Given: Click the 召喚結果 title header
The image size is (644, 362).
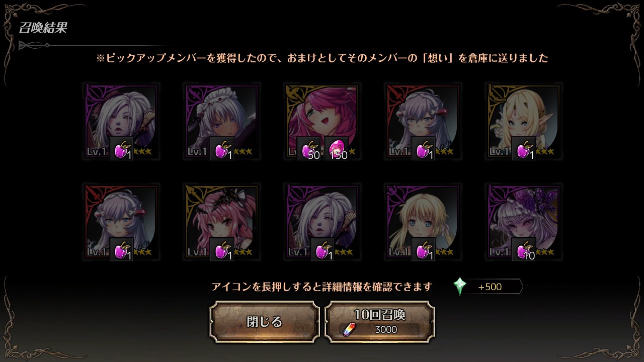Looking at the screenshot, I should pos(43,28).
